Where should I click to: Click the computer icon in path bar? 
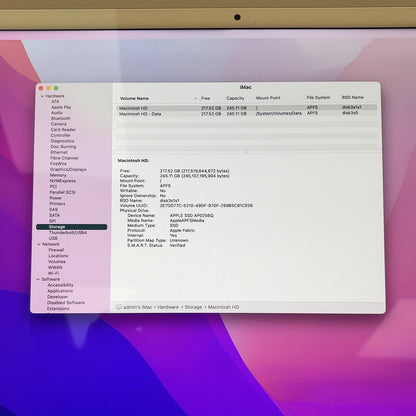(118, 307)
